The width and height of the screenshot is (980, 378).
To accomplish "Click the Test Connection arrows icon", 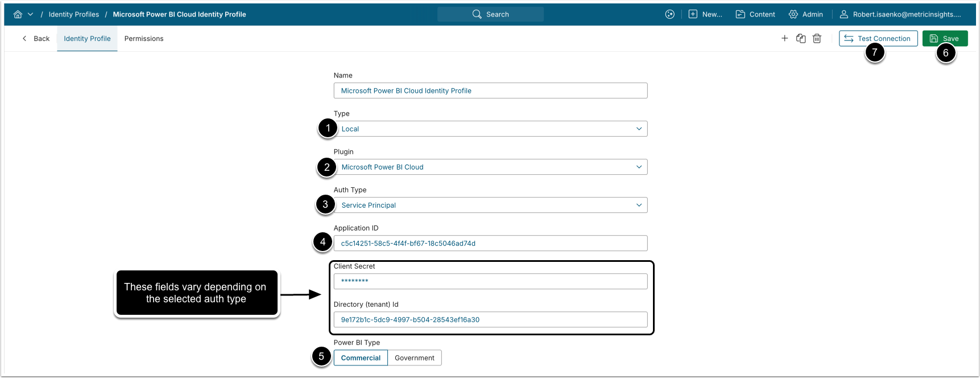I will [x=849, y=38].
